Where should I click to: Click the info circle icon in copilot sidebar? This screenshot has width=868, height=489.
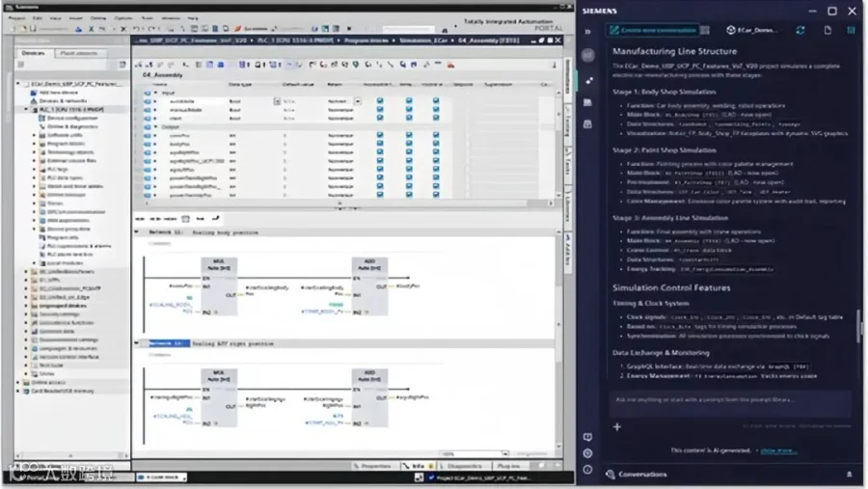[588, 470]
